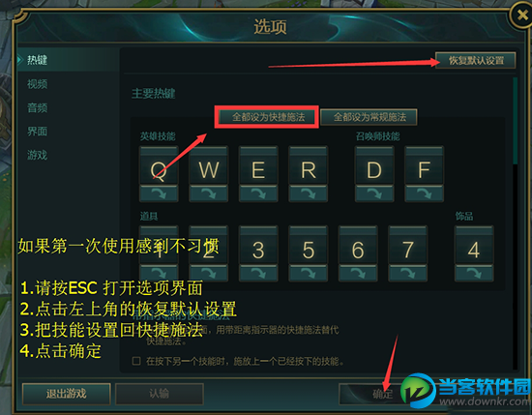
Task: Click the R hero skill keybind slot
Action: point(308,165)
